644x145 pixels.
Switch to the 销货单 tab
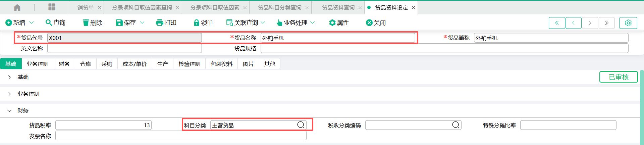click(x=86, y=7)
